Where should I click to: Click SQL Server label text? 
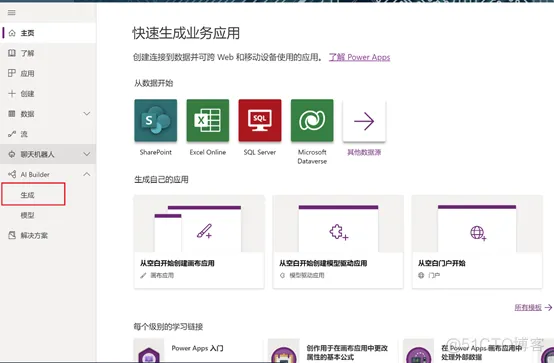point(260,152)
